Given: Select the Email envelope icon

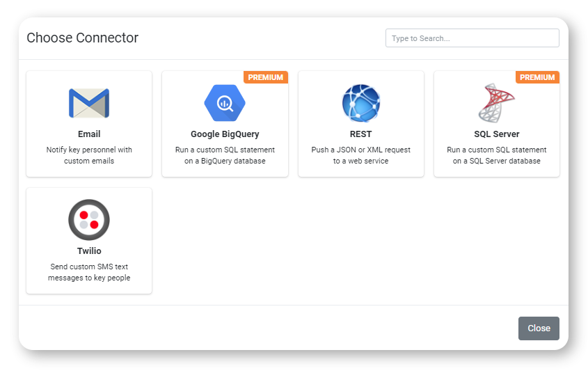Looking at the screenshot, I should [89, 103].
